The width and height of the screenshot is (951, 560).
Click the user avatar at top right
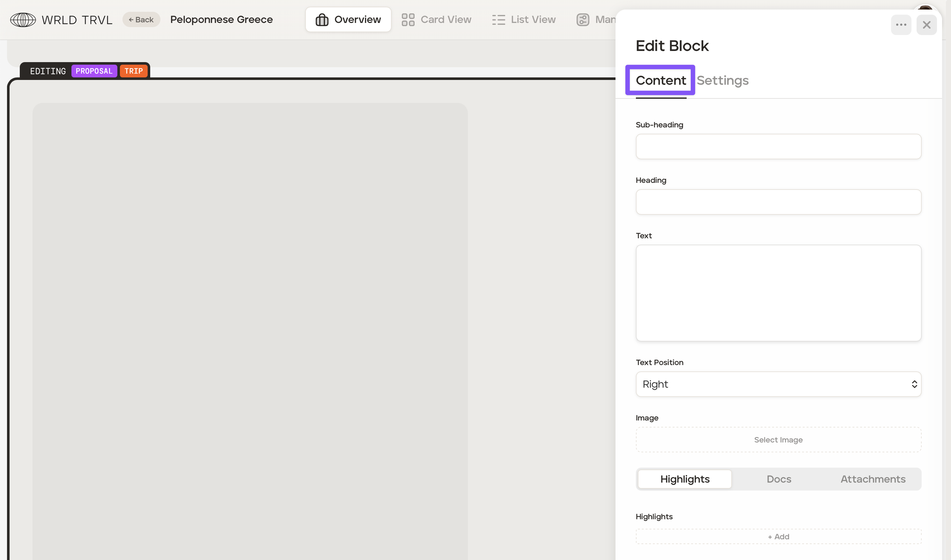tap(925, 8)
